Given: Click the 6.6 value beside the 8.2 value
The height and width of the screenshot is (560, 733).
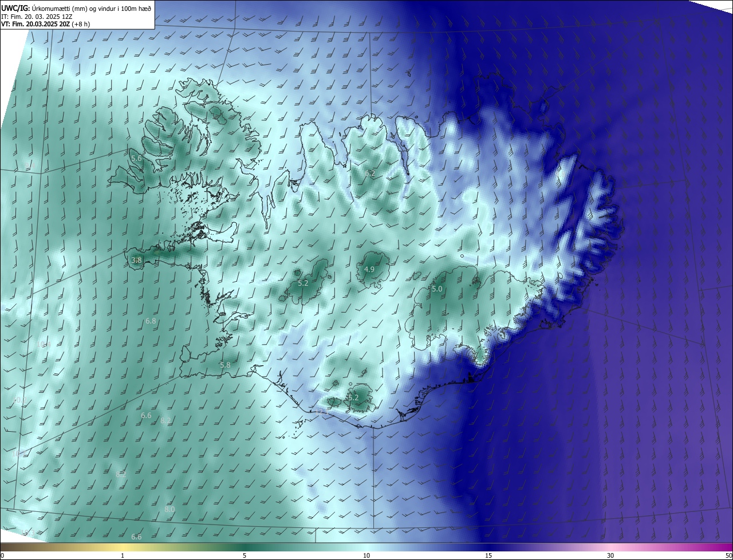Looking at the screenshot, I should [x=146, y=415].
